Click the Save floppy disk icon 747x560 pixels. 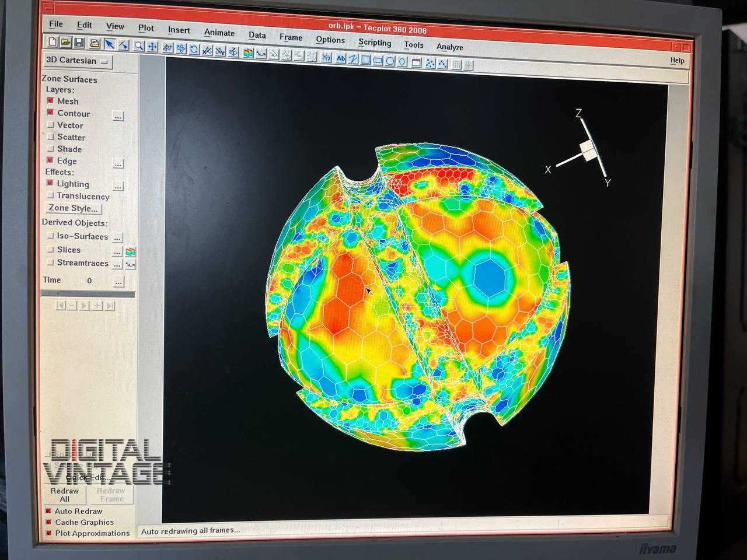click(79, 43)
